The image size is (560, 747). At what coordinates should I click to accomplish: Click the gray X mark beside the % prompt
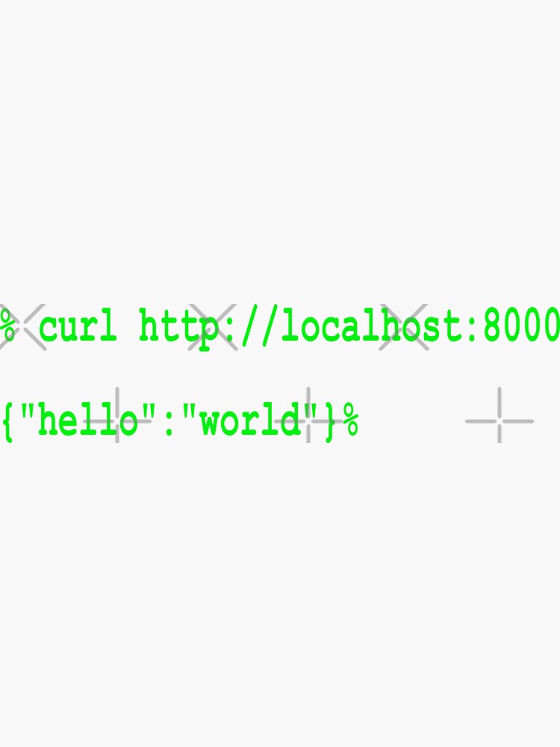coord(22,327)
